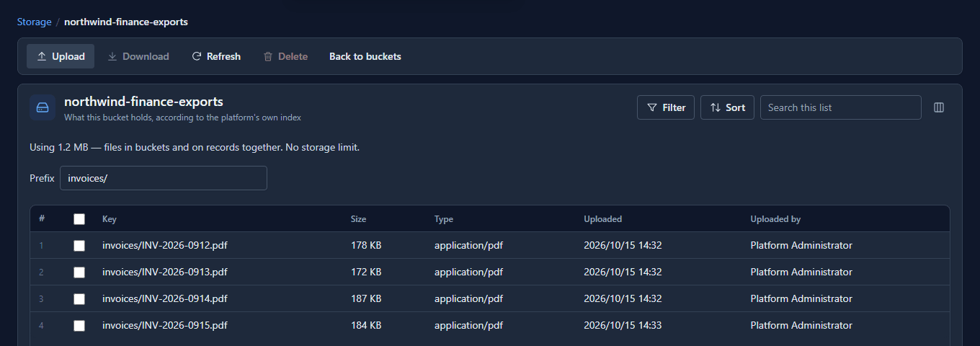Click file name invoices/INV-2026-0915.pdf
The width and height of the screenshot is (980, 346).
tap(165, 325)
